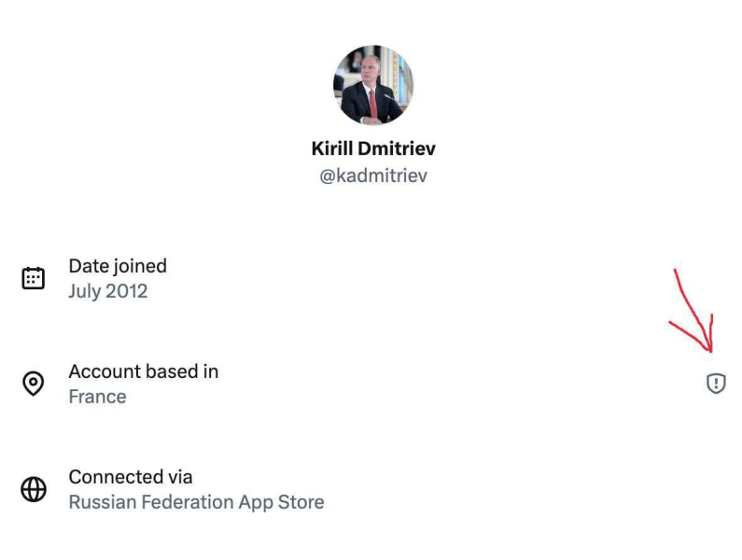This screenshot has height=560, width=742.
Task: Click the red arrow's pointed arrowhead
Action: pos(711,348)
